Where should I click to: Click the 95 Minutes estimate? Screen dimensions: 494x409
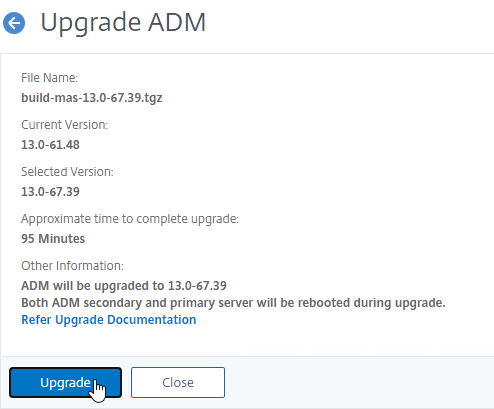[53, 239]
